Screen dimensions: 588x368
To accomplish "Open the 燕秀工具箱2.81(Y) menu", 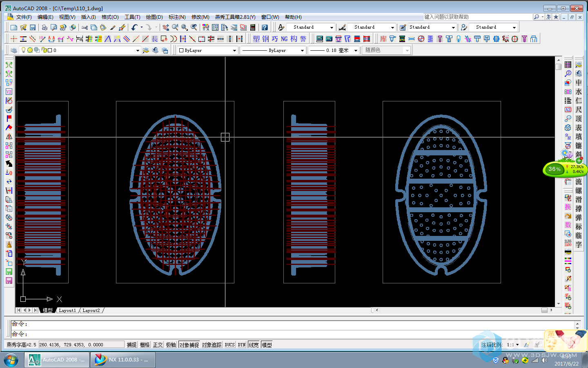I will [235, 17].
